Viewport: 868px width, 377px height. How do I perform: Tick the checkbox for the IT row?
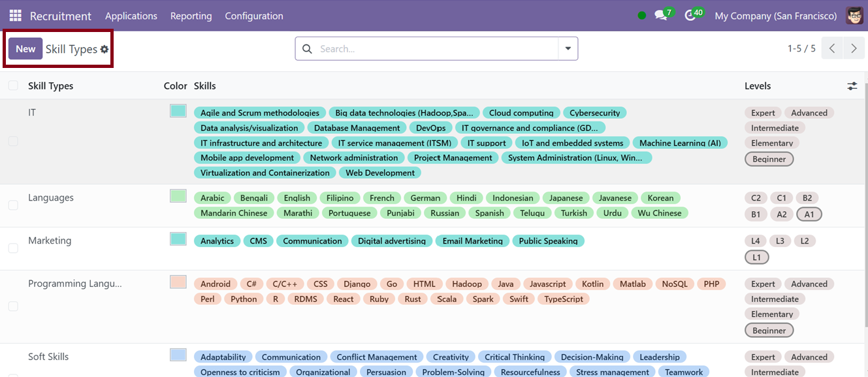point(13,141)
